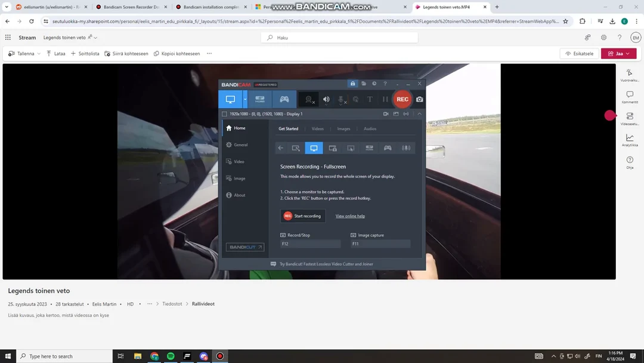Image resolution: width=644 pixels, height=363 pixels.
Task: Take a screenshot with Bandicam camera icon
Action: click(420, 99)
